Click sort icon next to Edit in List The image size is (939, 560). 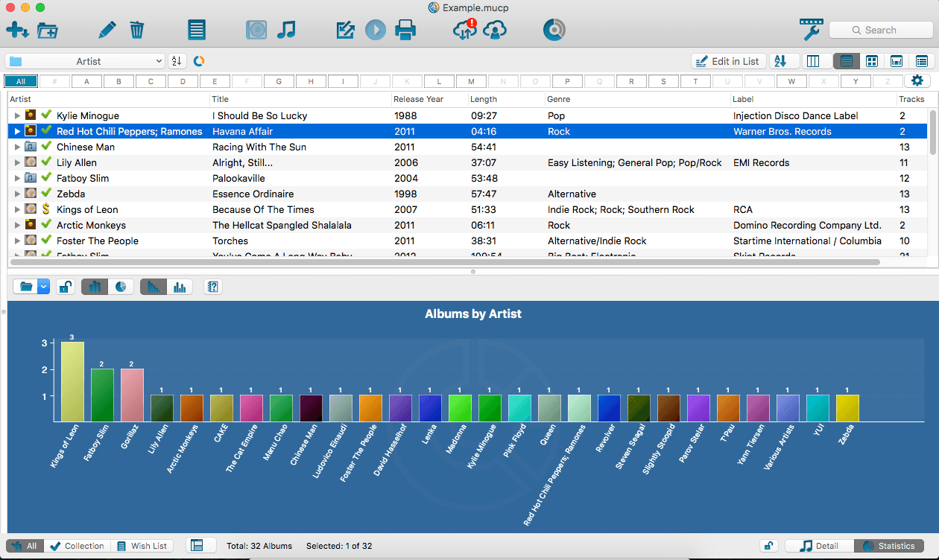tap(783, 61)
